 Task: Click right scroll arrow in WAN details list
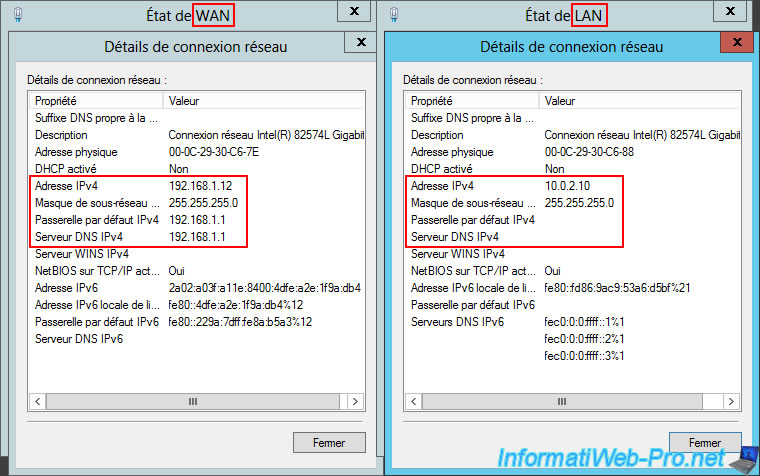(354, 401)
